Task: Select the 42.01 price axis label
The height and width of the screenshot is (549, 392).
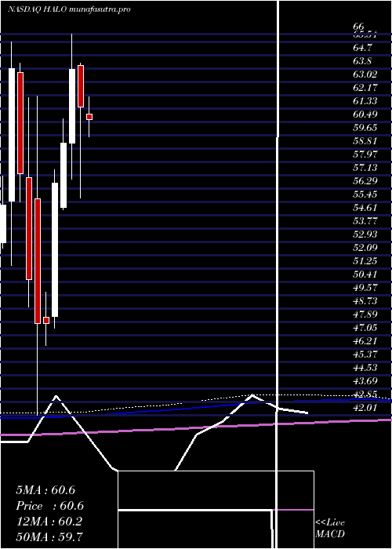Action: pyautogui.click(x=365, y=407)
